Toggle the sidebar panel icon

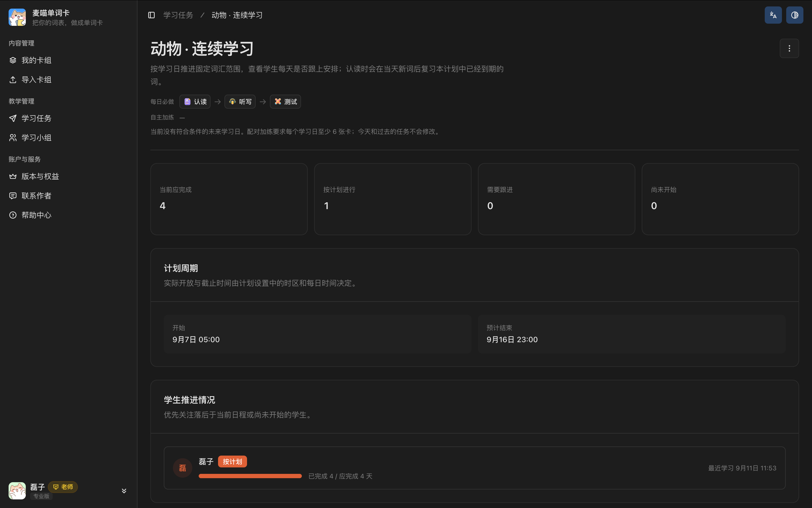coord(151,15)
